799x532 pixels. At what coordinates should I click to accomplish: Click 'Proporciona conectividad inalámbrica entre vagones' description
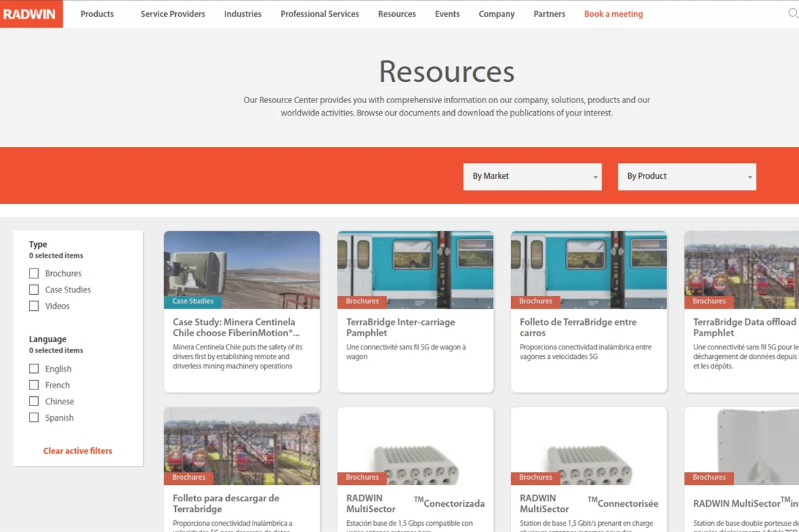[x=585, y=352]
